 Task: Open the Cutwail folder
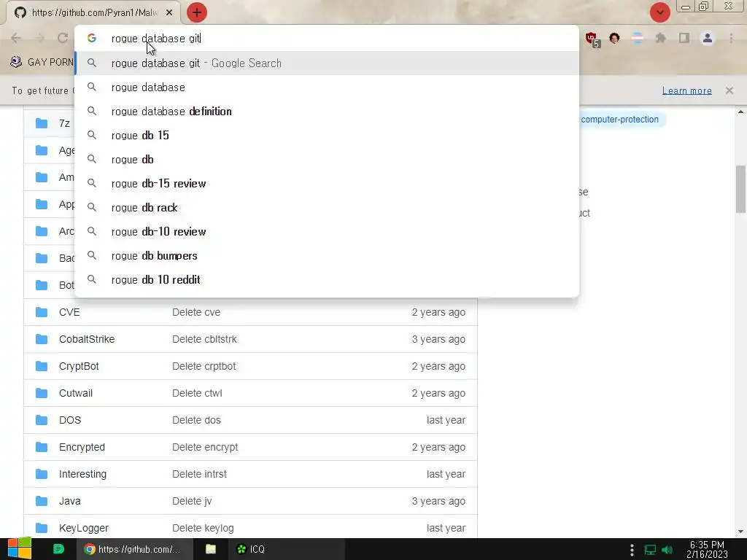coord(76,393)
